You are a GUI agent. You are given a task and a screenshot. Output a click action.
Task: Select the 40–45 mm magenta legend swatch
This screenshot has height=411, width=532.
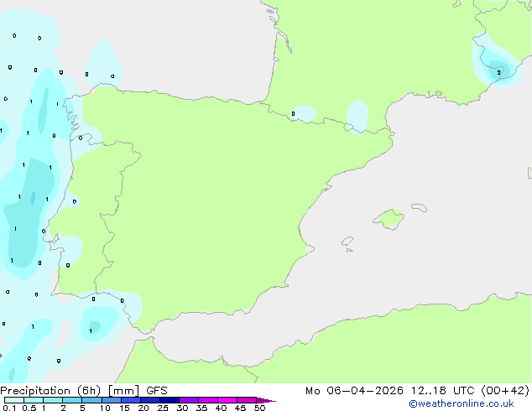(x=227, y=400)
